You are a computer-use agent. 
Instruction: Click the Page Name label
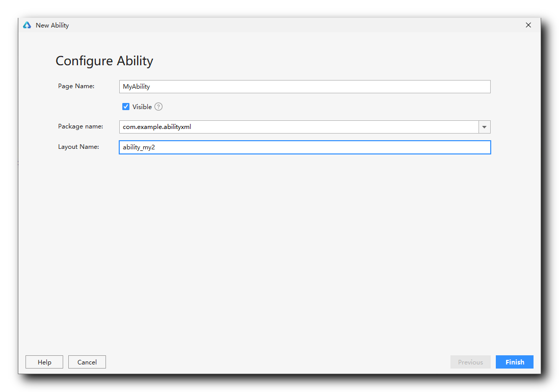[76, 86]
